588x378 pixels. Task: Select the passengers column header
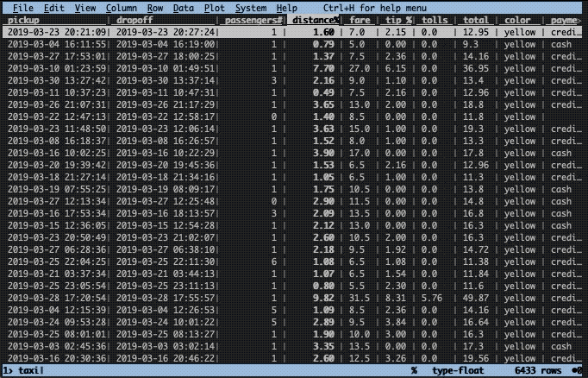click(253, 20)
